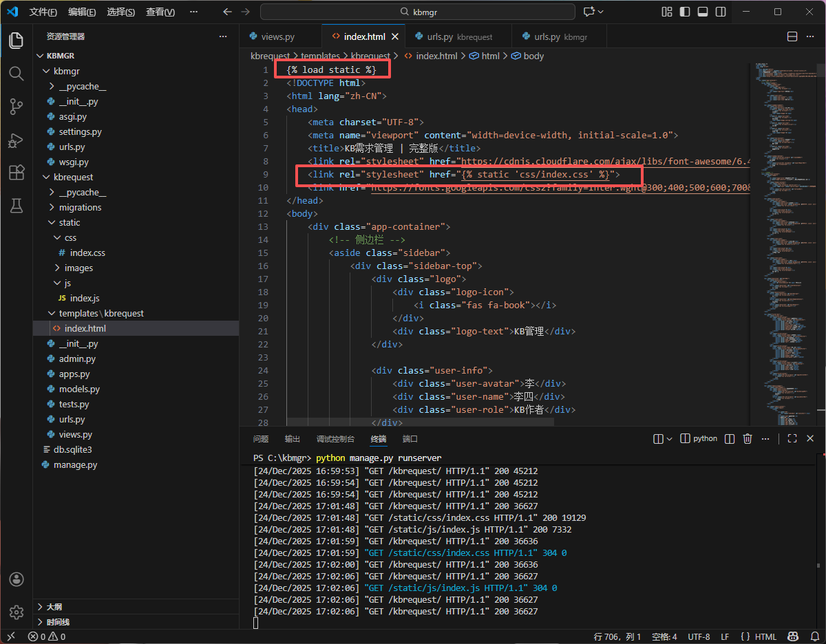
Task: Toggle the secondary sidebar layout button
Action: [721, 12]
